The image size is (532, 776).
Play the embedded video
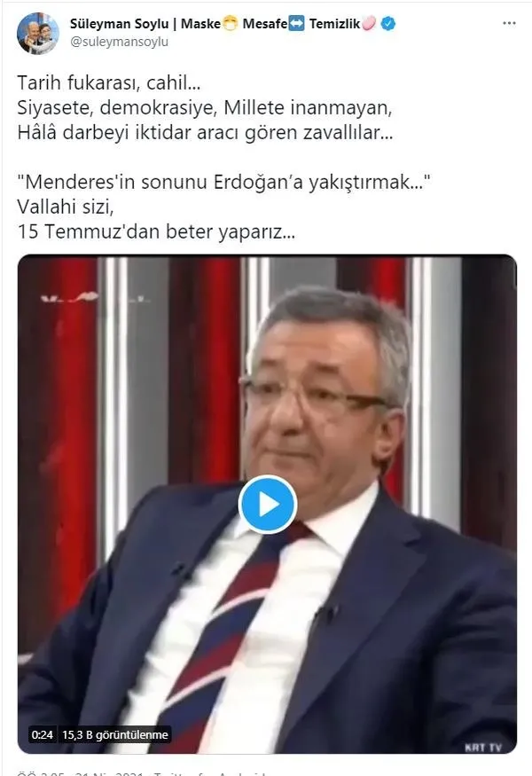coord(267,505)
